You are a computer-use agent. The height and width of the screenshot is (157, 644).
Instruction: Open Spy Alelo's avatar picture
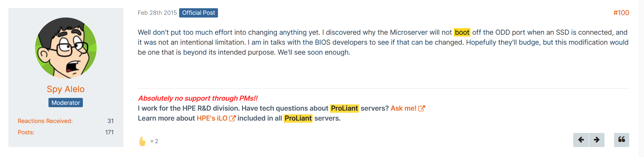coord(66,48)
